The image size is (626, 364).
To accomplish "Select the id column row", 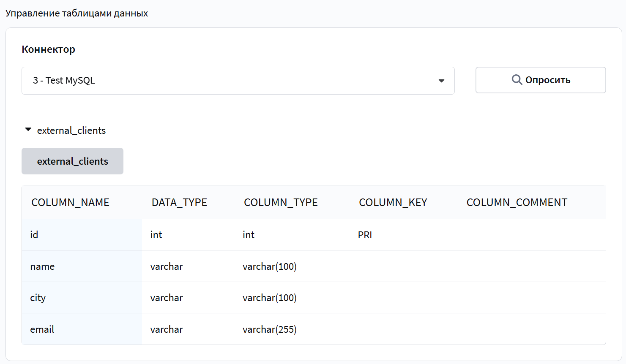I will [x=314, y=235].
